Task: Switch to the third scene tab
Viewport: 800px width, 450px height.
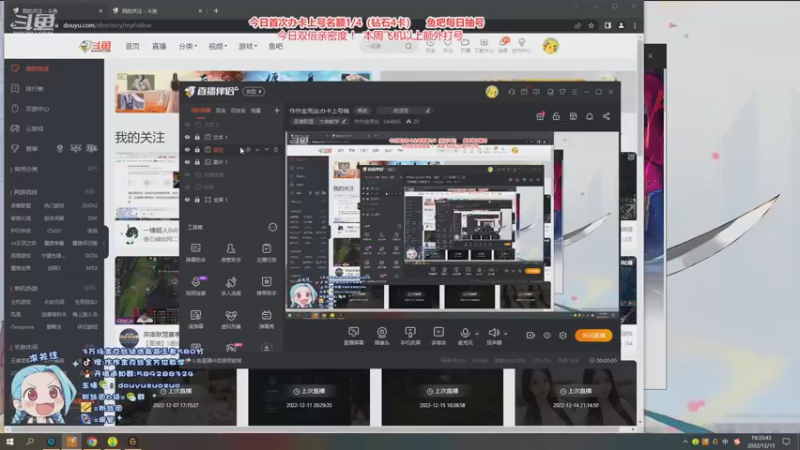Action: 238,110
